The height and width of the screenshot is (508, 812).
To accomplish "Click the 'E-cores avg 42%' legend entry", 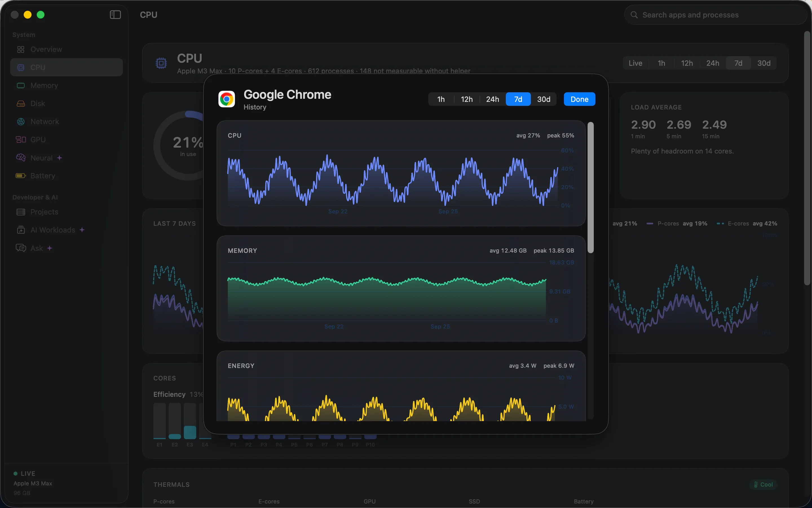I will click(x=747, y=224).
